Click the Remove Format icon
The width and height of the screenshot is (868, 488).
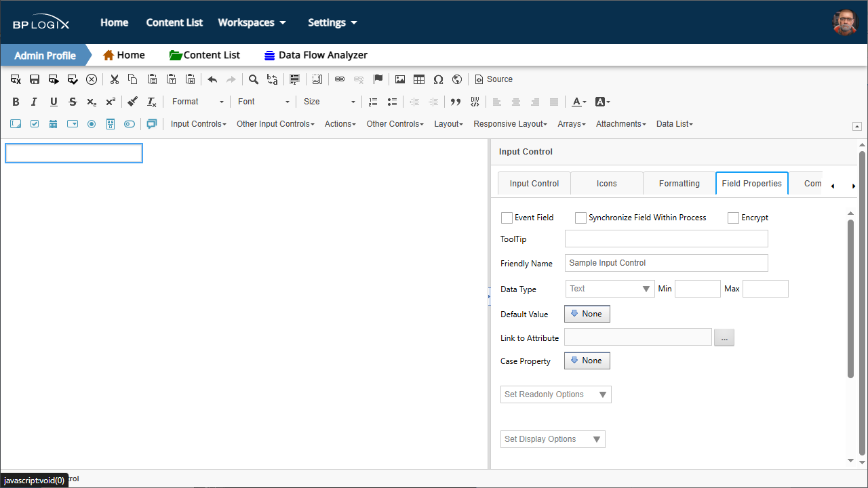point(152,102)
